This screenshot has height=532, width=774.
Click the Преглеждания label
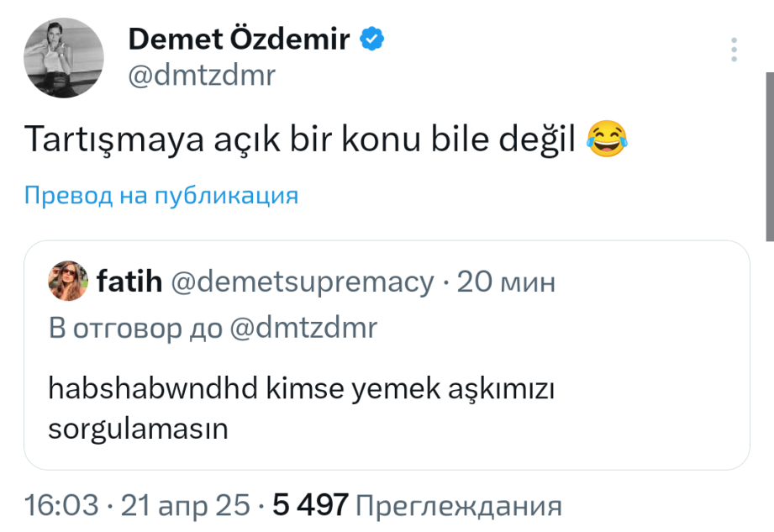click(x=459, y=505)
